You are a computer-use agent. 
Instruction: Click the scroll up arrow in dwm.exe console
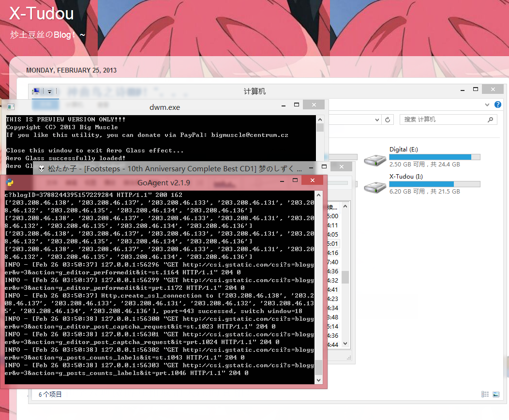[320, 120]
